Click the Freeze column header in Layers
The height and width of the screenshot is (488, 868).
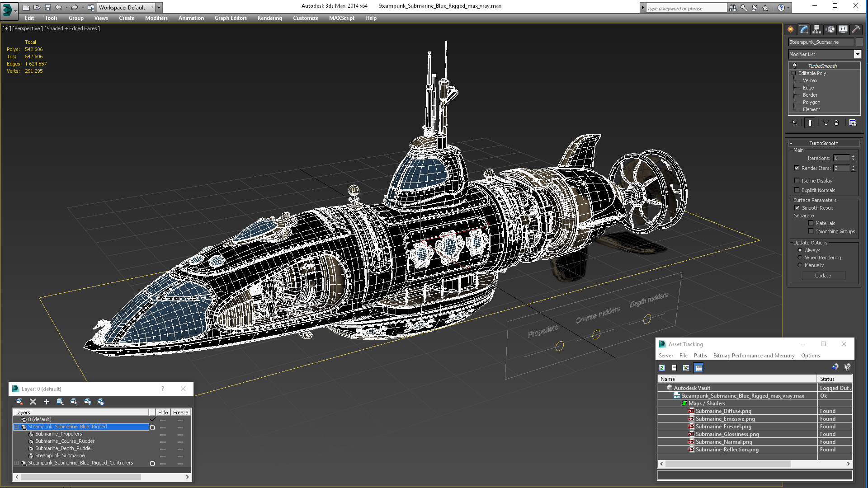point(180,412)
